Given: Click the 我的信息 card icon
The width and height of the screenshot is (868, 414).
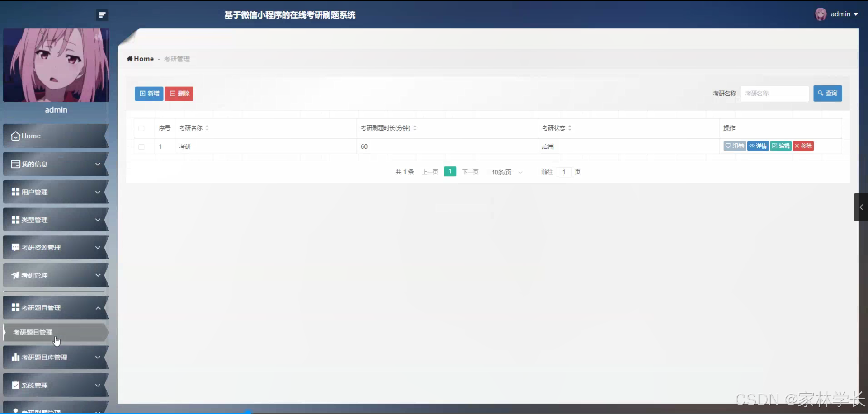Looking at the screenshot, I should pyautogui.click(x=15, y=164).
